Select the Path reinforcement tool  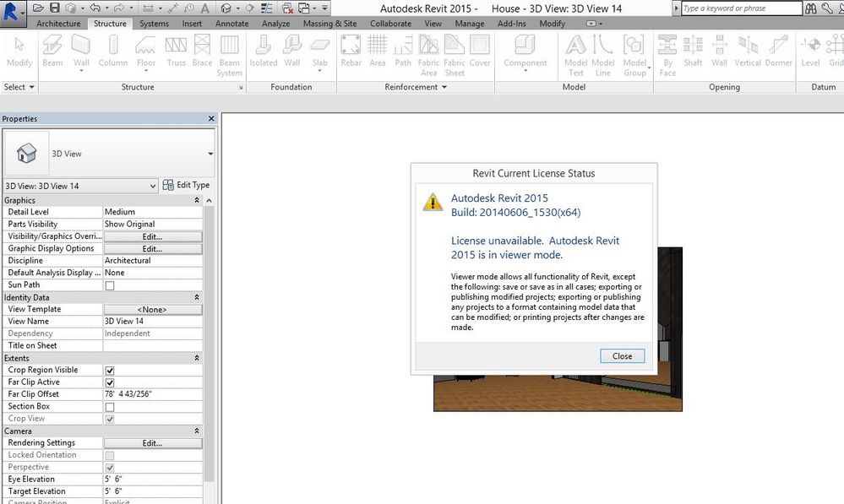tap(403, 51)
